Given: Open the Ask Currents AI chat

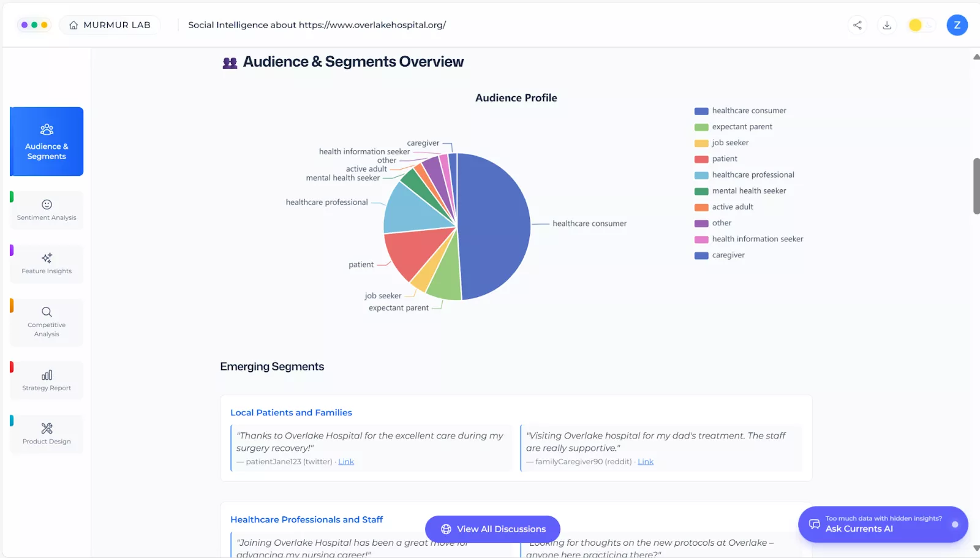Looking at the screenshot, I should pos(883,524).
